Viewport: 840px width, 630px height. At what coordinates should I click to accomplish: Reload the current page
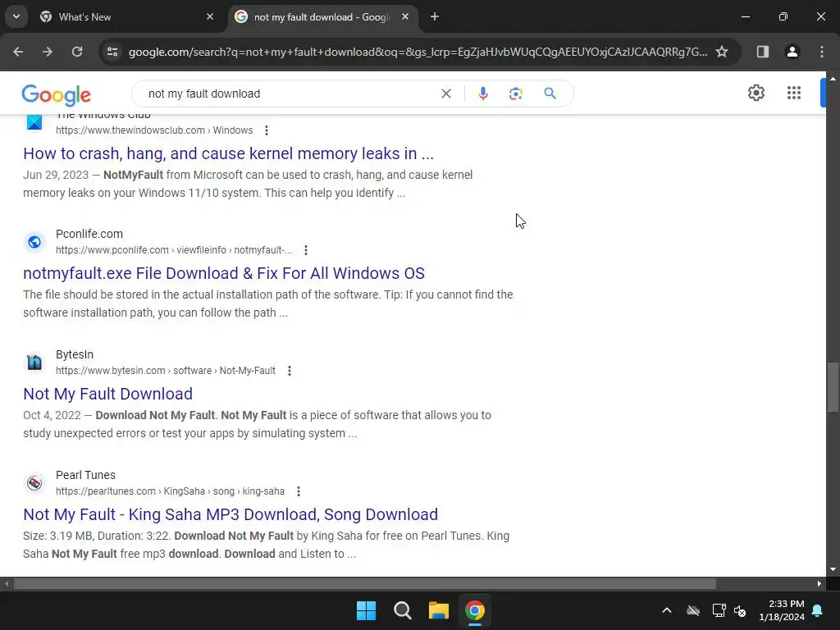(77, 52)
